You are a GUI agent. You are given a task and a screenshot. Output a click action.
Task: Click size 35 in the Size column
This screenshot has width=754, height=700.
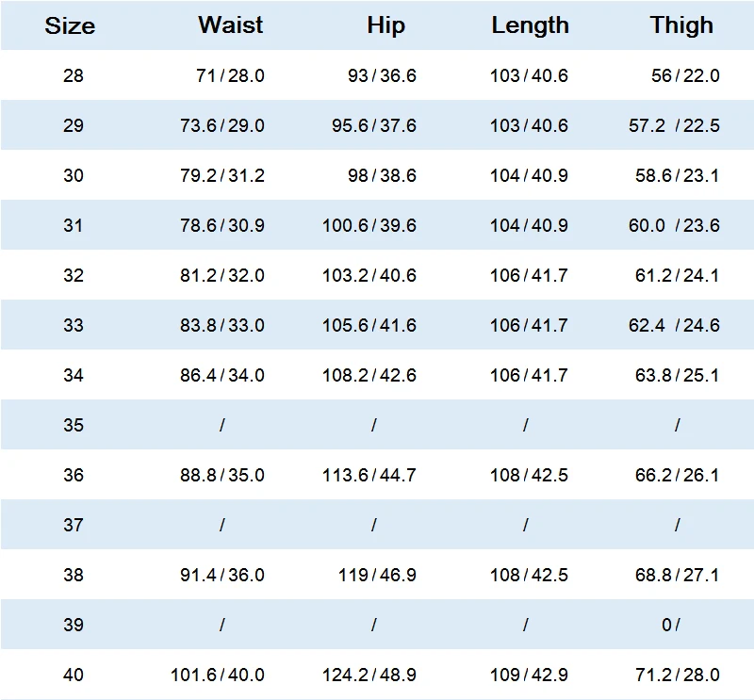pos(73,425)
